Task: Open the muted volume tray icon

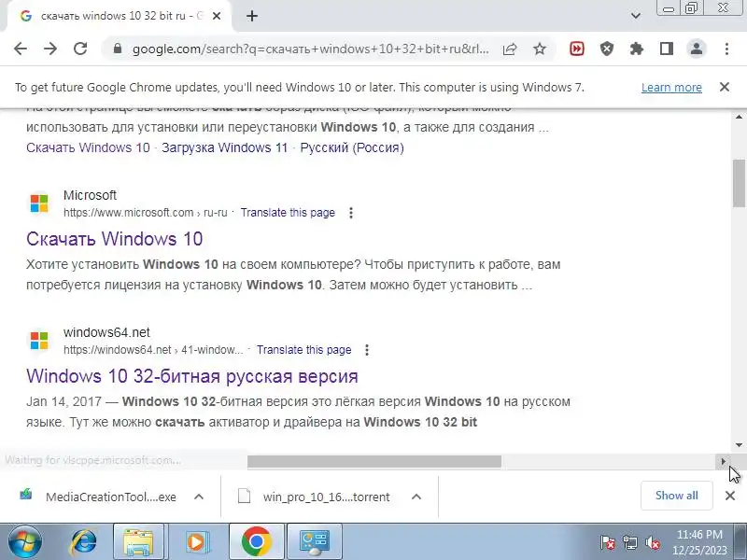Action: coord(652,542)
